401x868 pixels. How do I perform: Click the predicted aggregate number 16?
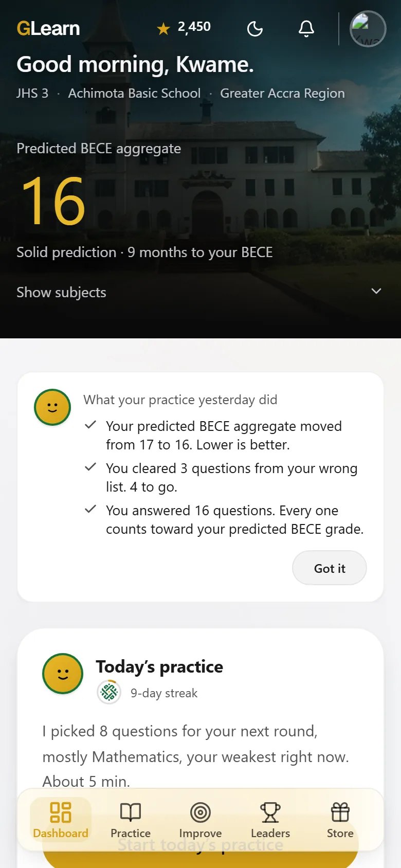[x=53, y=201]
